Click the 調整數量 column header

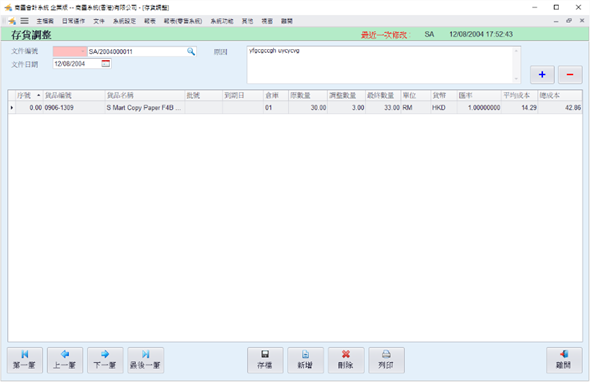(x=347, y=96)
